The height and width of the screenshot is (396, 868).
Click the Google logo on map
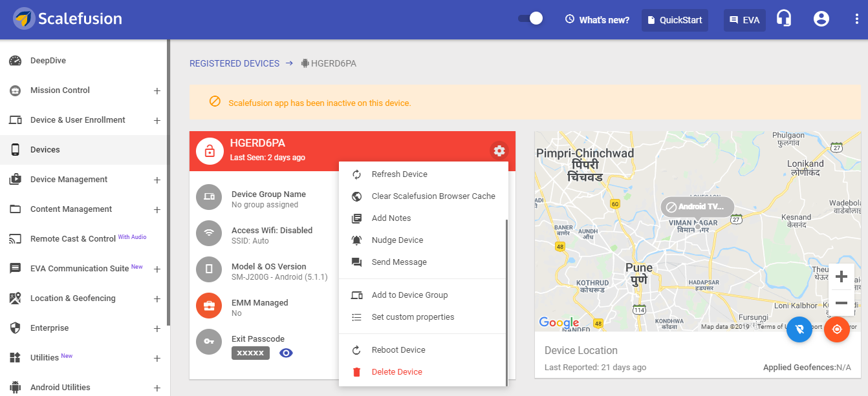tap(559, 322)
